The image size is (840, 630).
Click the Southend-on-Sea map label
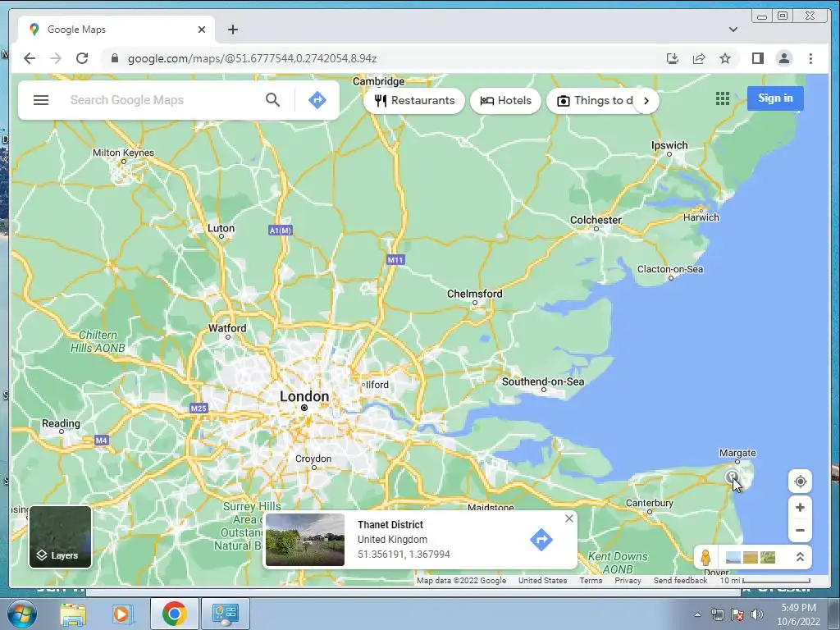(543, 381)
